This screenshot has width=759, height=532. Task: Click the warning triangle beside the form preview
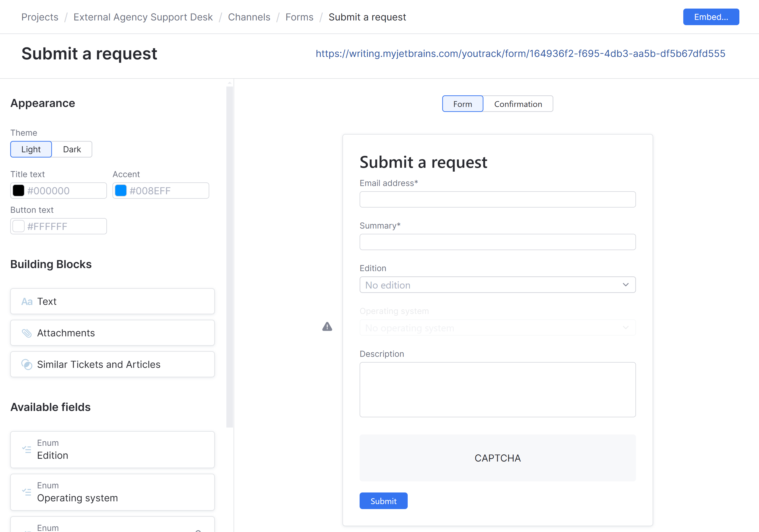pyautogui.click(x=327, y=327)
